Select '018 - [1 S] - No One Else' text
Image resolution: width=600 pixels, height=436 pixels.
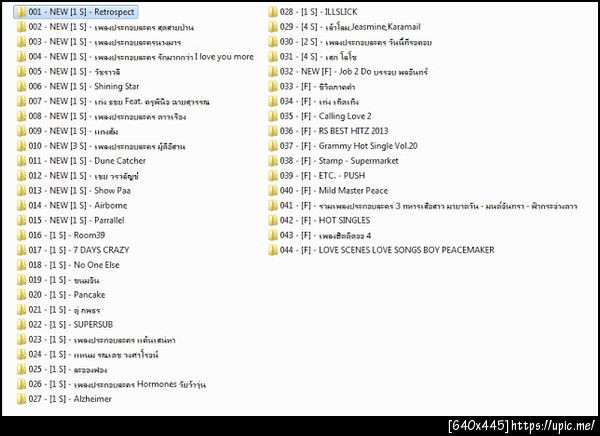click(x=74, y=265)
